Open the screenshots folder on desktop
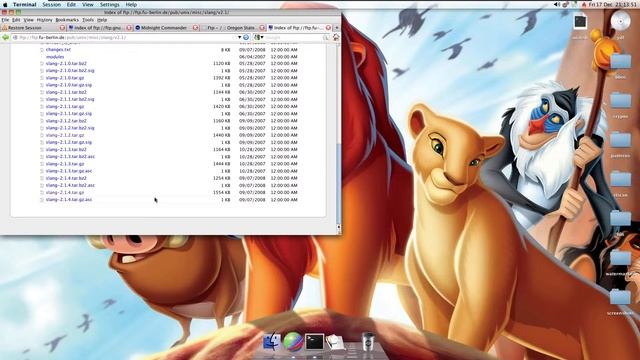Screen dimensions: 640x360 pos(621,298)
